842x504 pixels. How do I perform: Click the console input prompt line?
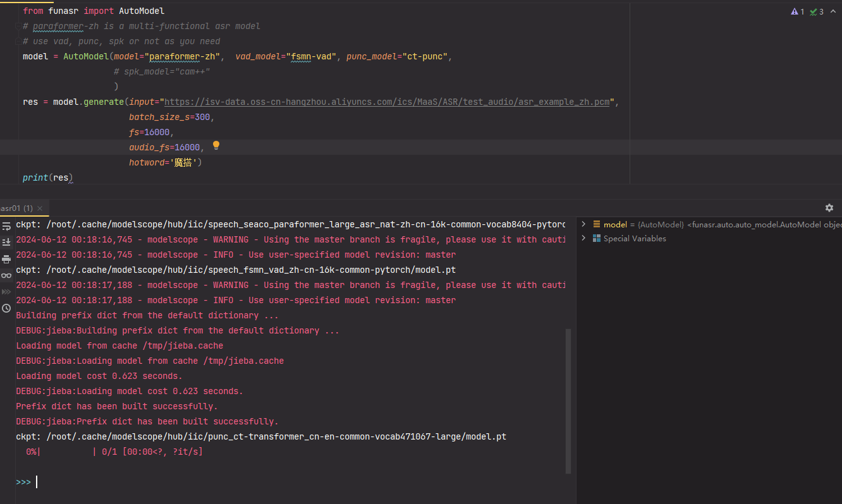coord(291,482)
